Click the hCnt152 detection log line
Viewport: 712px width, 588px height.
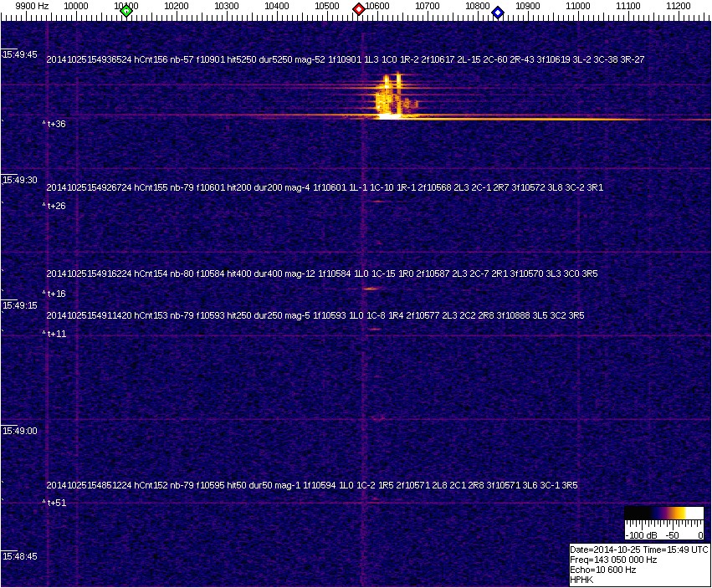[311, 485]
